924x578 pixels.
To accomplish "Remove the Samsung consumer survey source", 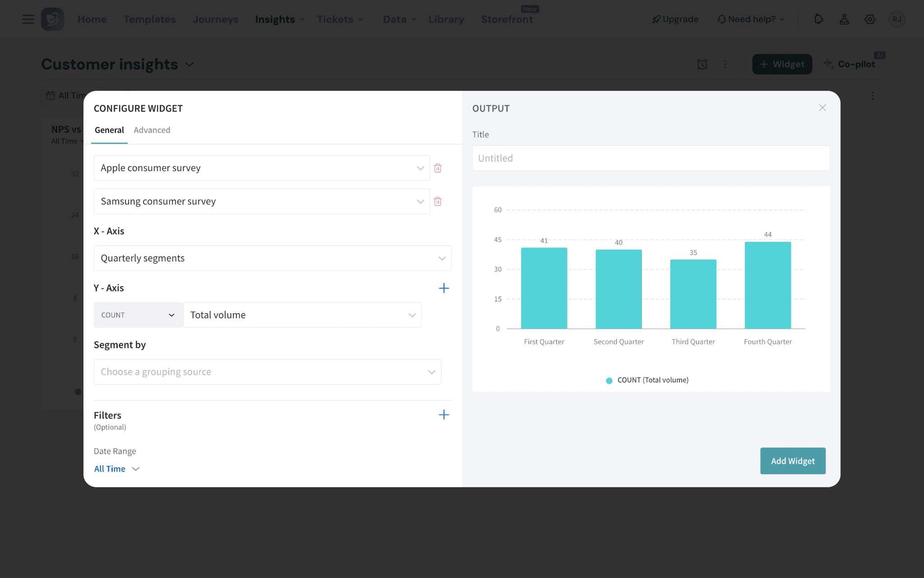I will (x=438, y=201).
